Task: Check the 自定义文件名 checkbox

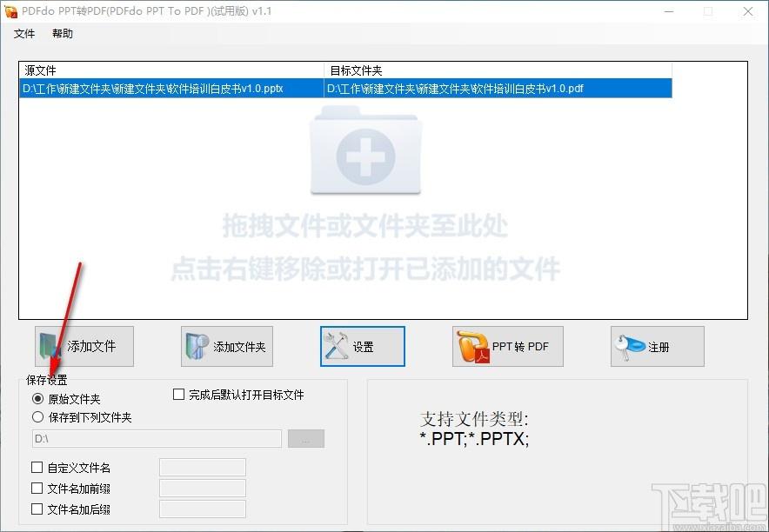Action: [x=37, y=468]
